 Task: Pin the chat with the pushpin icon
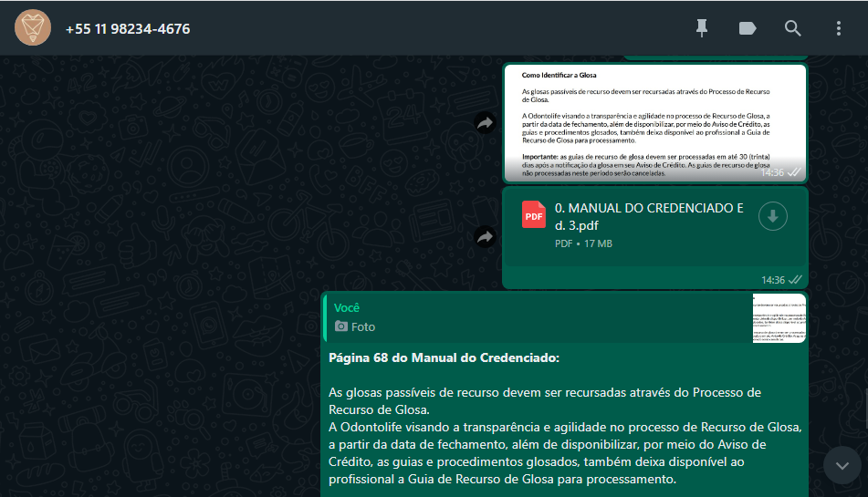tap(701, 28)
